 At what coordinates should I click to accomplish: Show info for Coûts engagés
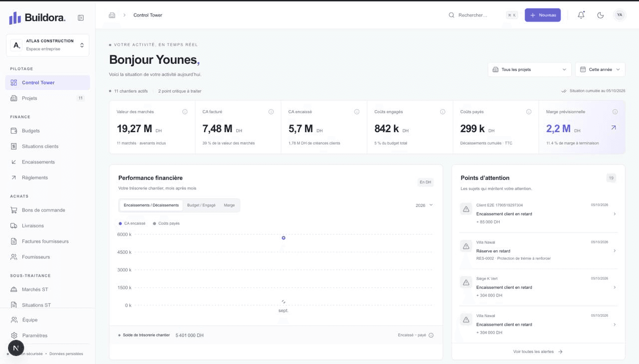(x=442, y=112)
